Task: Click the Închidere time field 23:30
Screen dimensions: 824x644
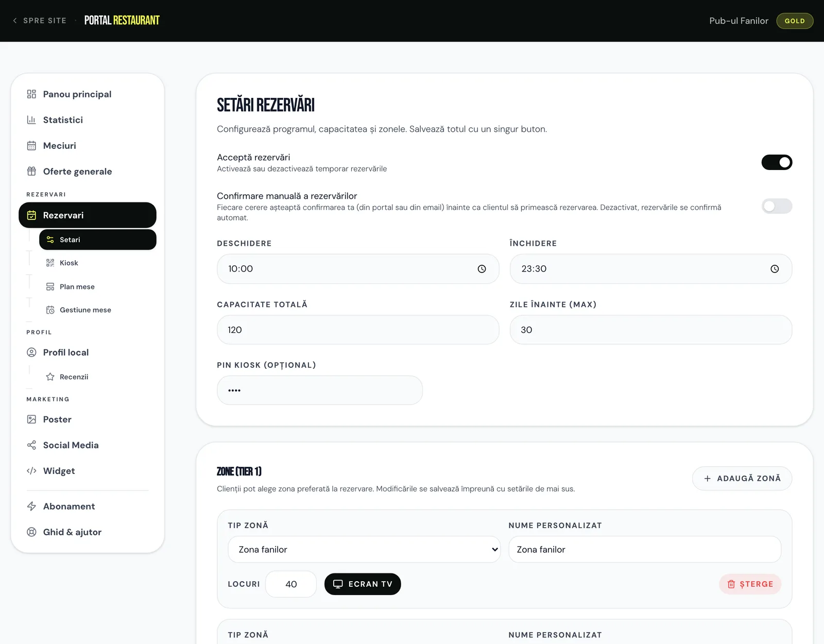Action: pyautogui.click(x=651, y=269)
